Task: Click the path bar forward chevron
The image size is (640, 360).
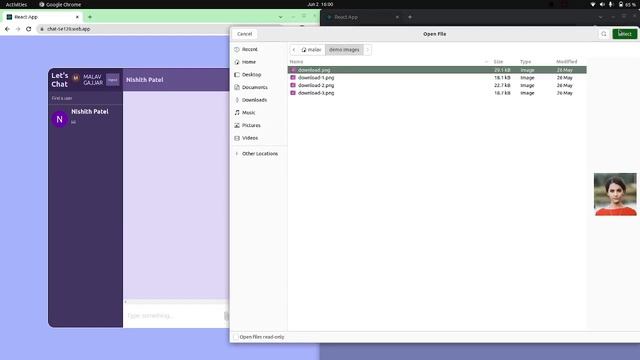Action: pyautogui.click(x=367, y=50)
